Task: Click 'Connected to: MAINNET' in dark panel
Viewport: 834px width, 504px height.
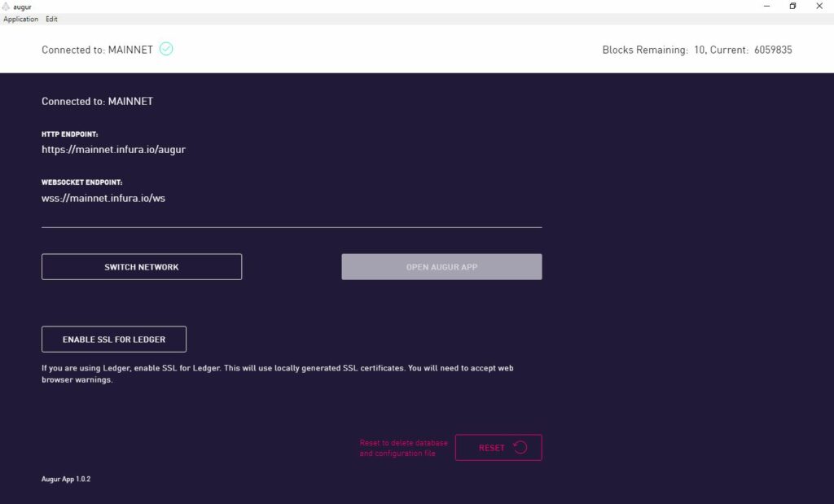Action: click(x=98, y=102)
